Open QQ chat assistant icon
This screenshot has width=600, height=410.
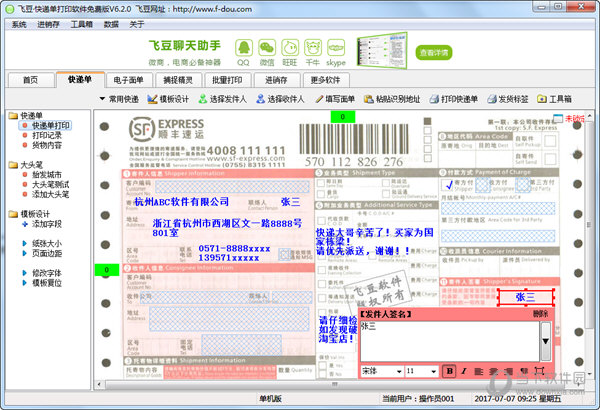click(244, 48)
